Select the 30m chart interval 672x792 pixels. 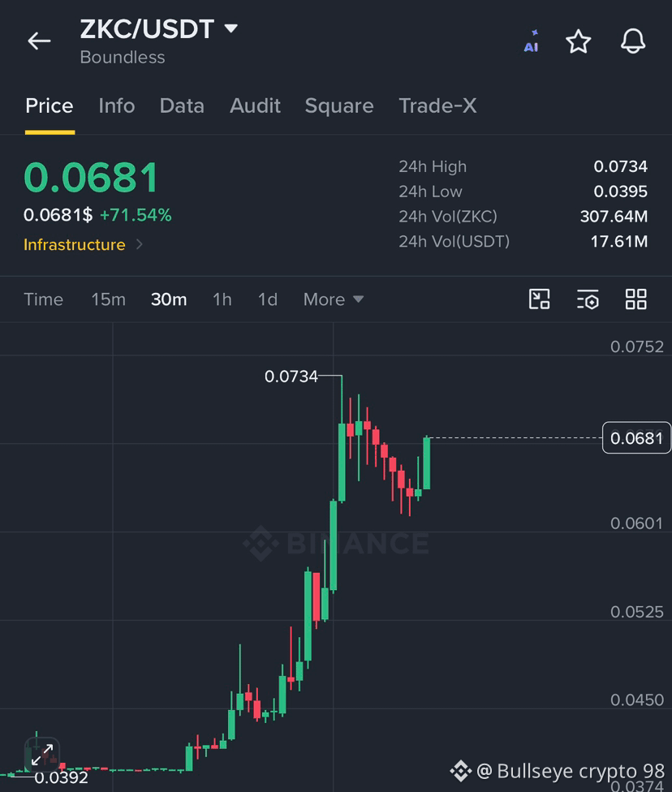pos(169,299)
